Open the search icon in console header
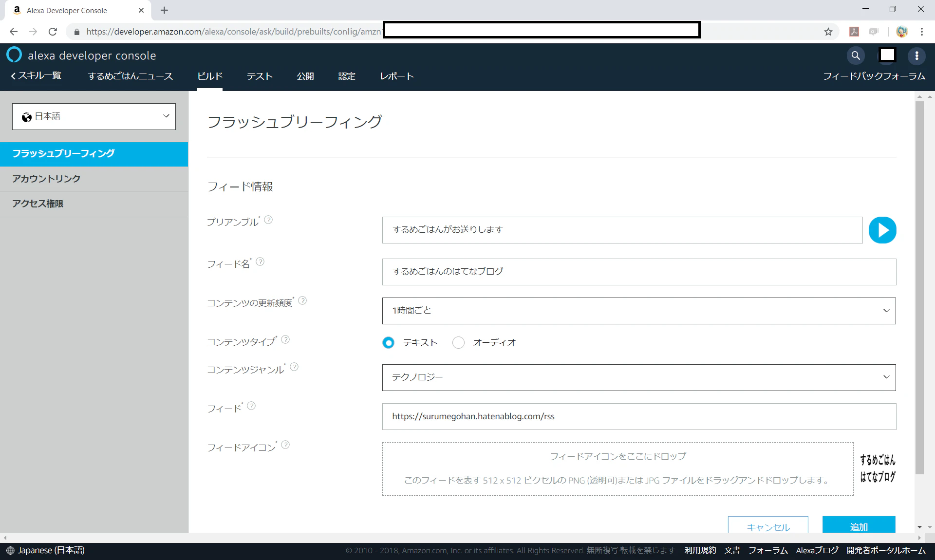935x560 pixels. click(855, 56)
